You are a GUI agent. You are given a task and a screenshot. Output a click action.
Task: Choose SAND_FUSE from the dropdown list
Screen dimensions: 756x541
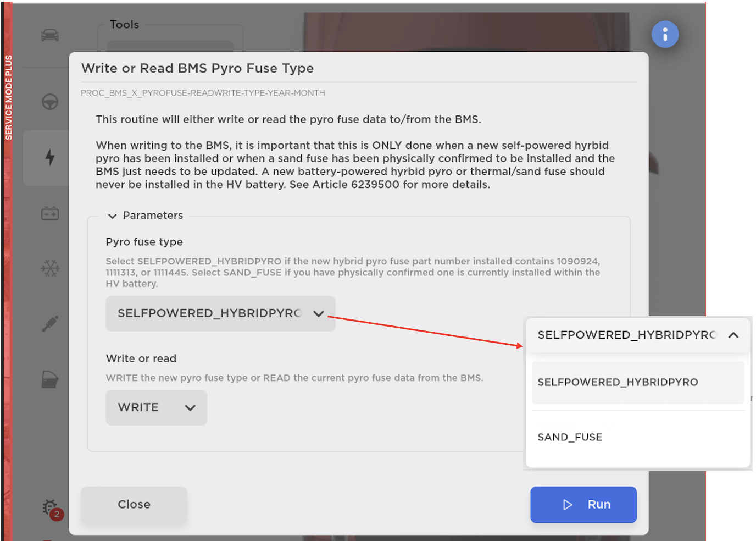(570, 437)
